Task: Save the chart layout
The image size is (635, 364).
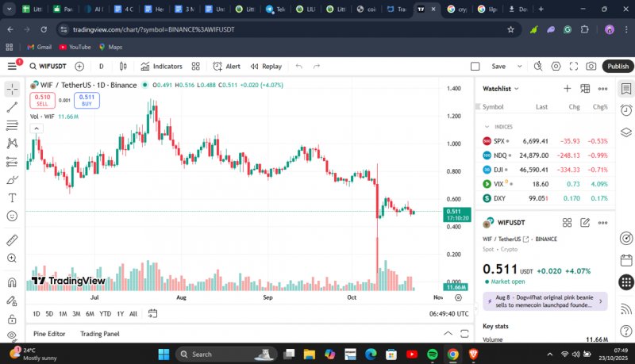Action: coord(498,67)
